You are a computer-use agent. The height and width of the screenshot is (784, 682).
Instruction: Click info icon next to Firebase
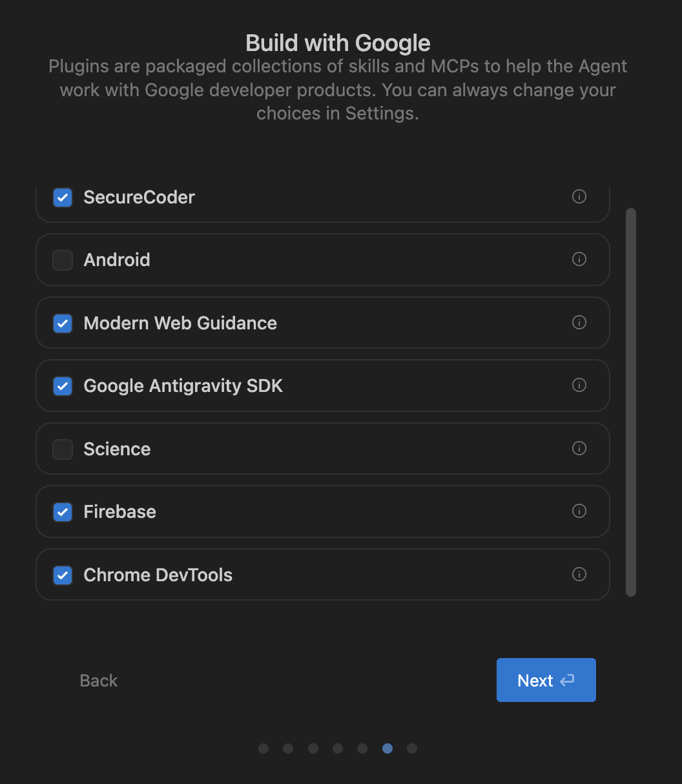pyautogui.click(x=579, y=511)
